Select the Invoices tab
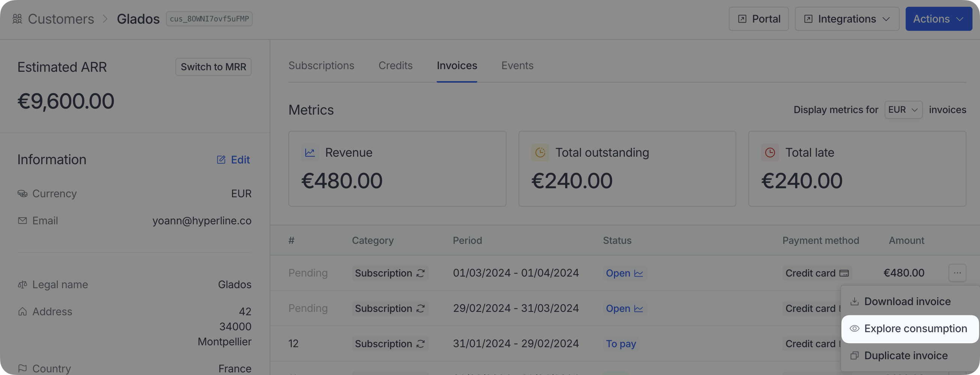Viewport: 980px width, 375px height. (x=457, y=65)
